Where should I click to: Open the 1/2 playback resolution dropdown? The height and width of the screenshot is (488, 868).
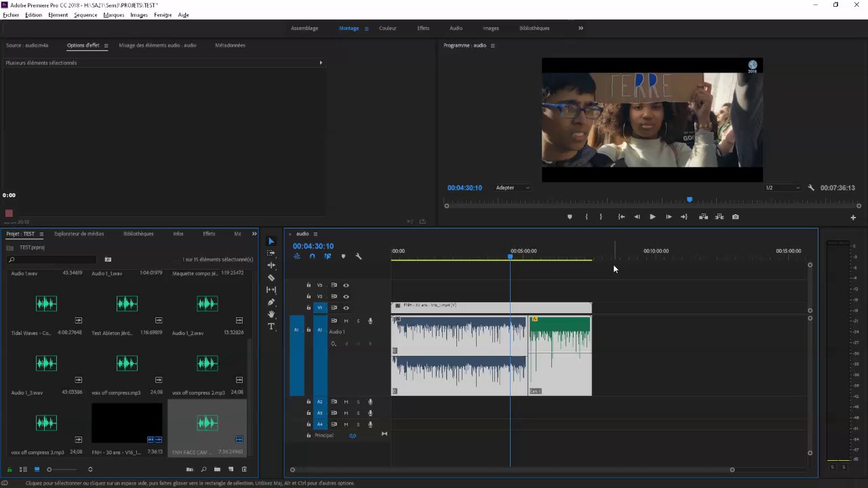pos(783,188)
